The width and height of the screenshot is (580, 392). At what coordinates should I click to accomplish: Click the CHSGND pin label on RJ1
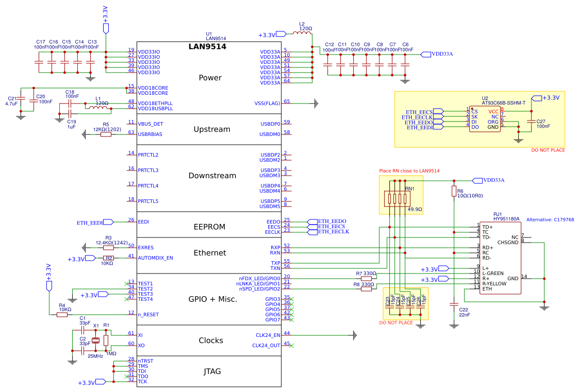508,243
